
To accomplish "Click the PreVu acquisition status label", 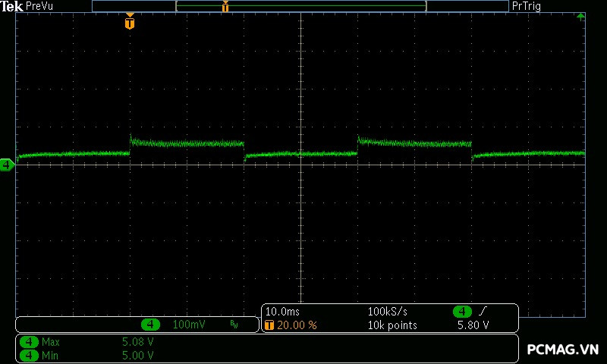I will (39, 6).
